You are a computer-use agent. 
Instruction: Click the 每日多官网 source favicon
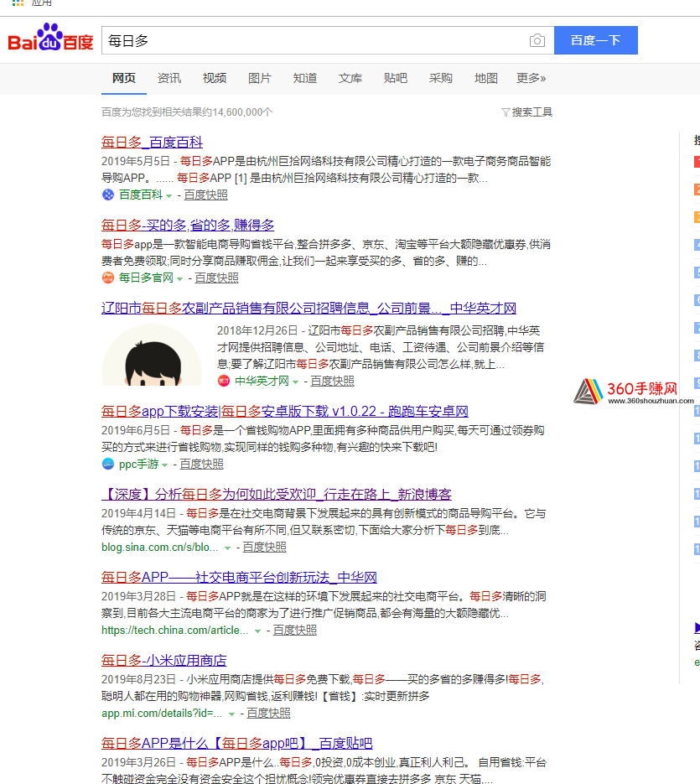[108, 278]
